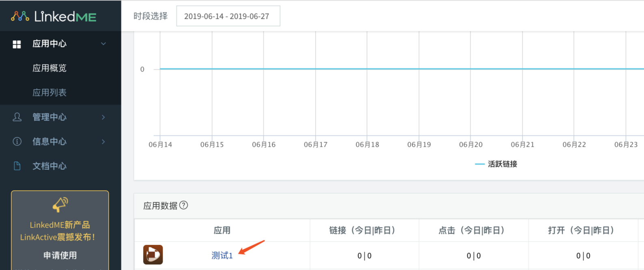Viewport: 644px width, 270px height.
Task: Collapse the 应用中心 menu chevron
Action: coord(103,44)
